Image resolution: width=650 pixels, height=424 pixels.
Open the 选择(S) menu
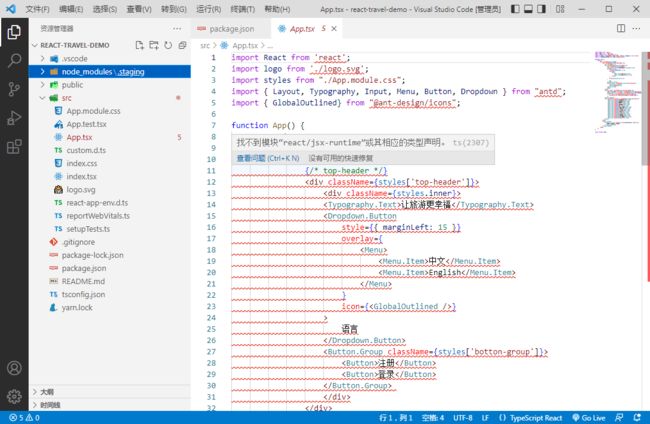(x=105, y=9)
